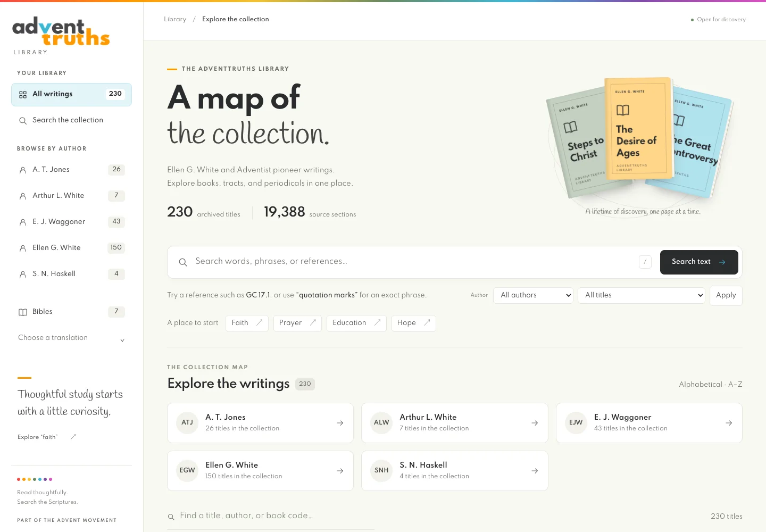Click the arrow on Arthur L. White card

pos(535,423)
